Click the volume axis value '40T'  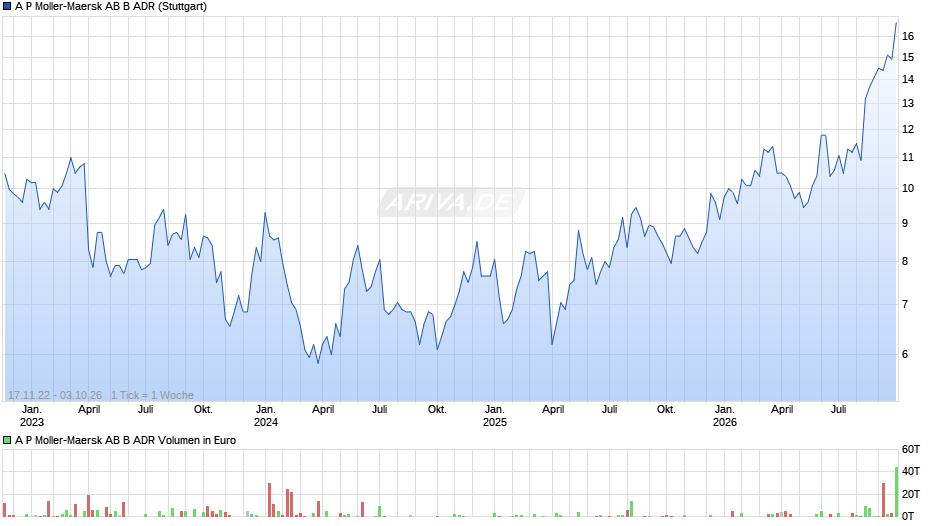pos(911,471)
